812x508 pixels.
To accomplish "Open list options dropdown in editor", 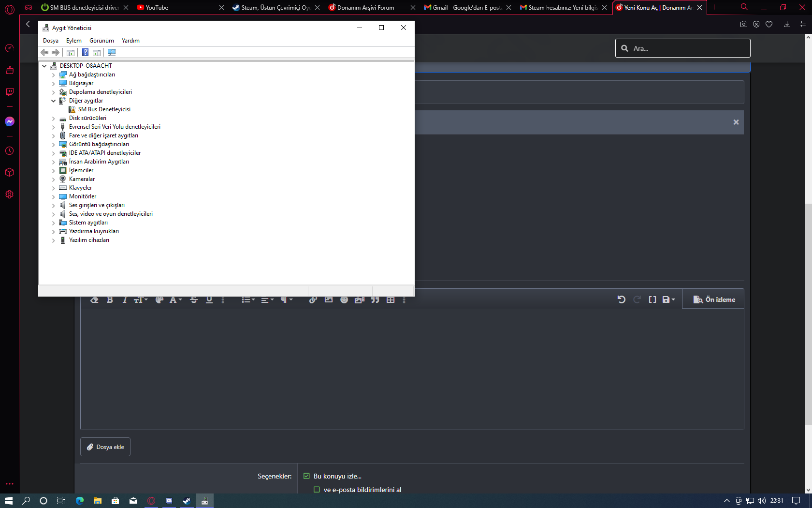I will pos(248,300).
